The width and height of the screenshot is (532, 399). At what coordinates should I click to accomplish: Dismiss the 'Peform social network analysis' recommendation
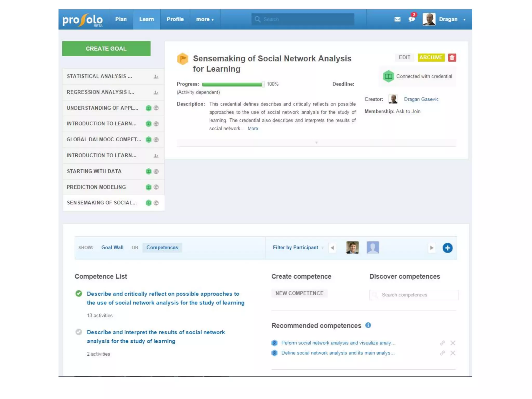[453, 343]
